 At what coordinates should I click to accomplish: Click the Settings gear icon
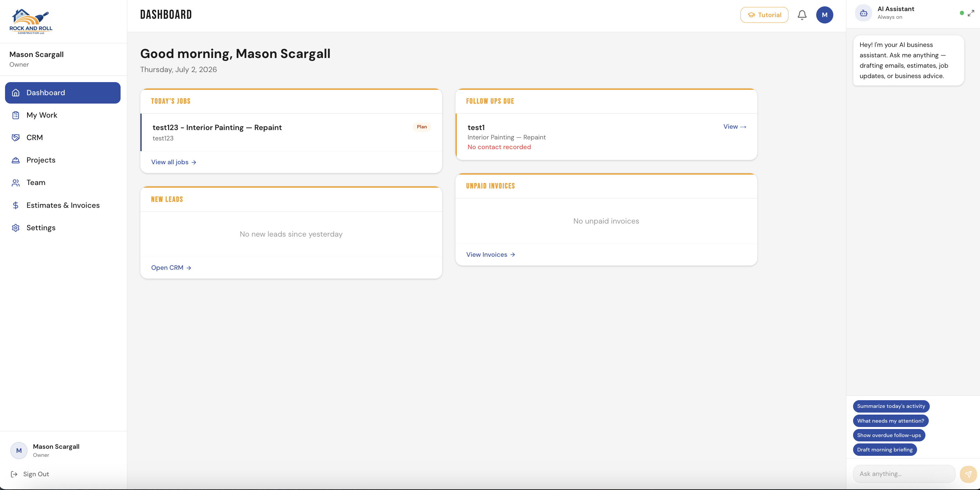(16, 228)
